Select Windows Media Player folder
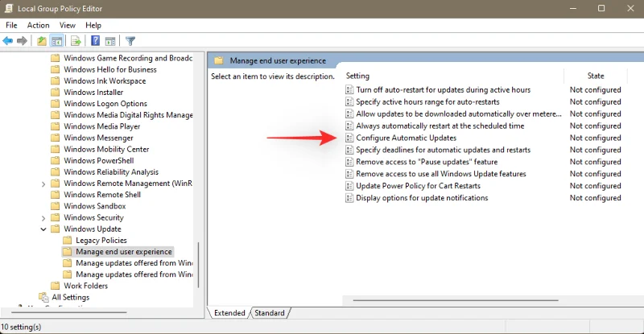This screenshot has height=334, width=644. point(102,126)
